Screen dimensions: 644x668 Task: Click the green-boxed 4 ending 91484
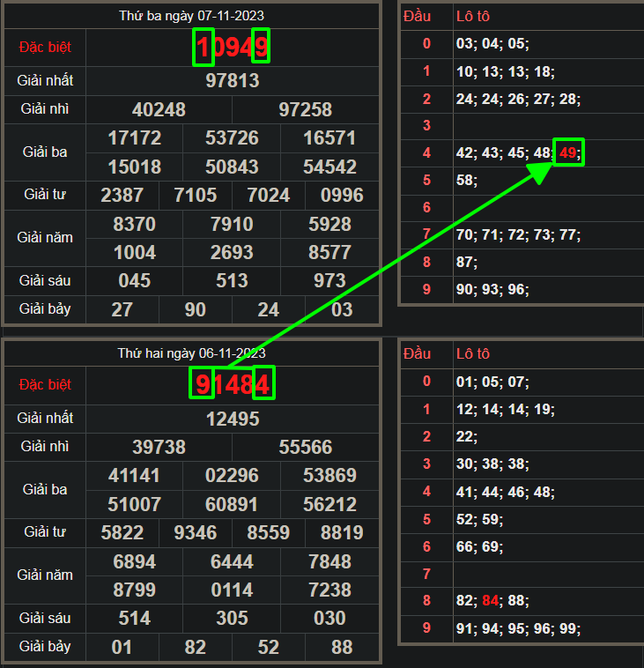263,383
